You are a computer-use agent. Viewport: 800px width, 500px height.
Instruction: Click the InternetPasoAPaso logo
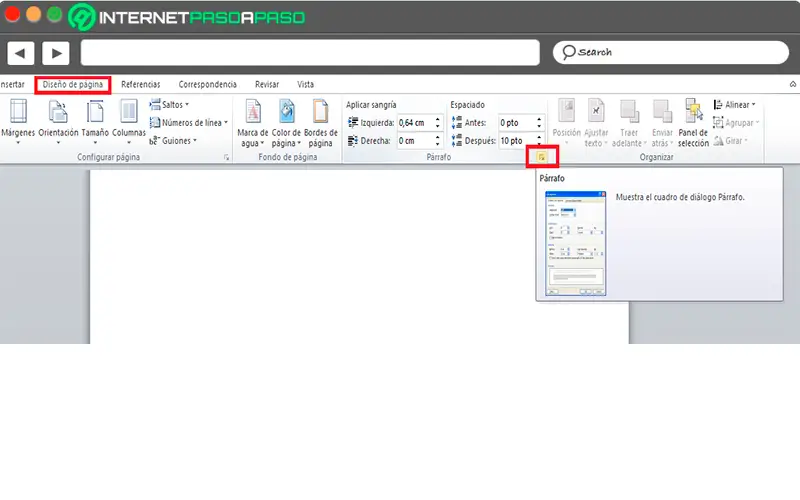[187, 17]
